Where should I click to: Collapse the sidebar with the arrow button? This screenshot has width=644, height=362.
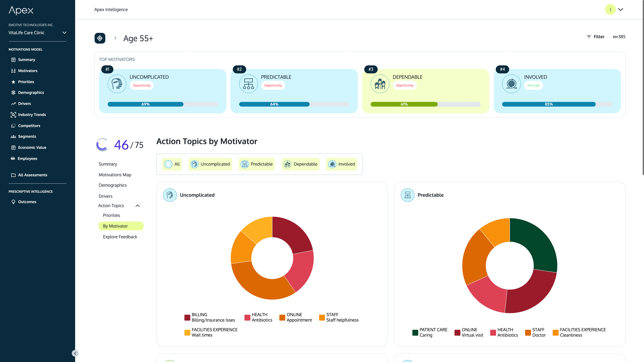pos(75,353)
